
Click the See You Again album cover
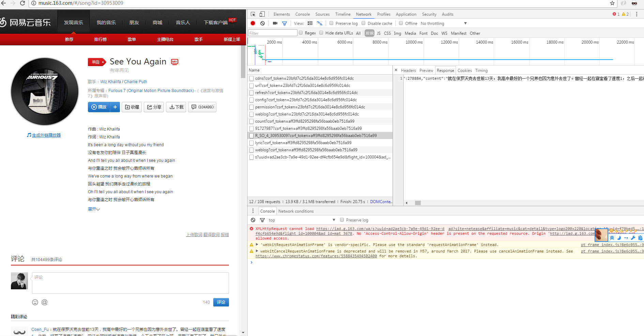45,92
